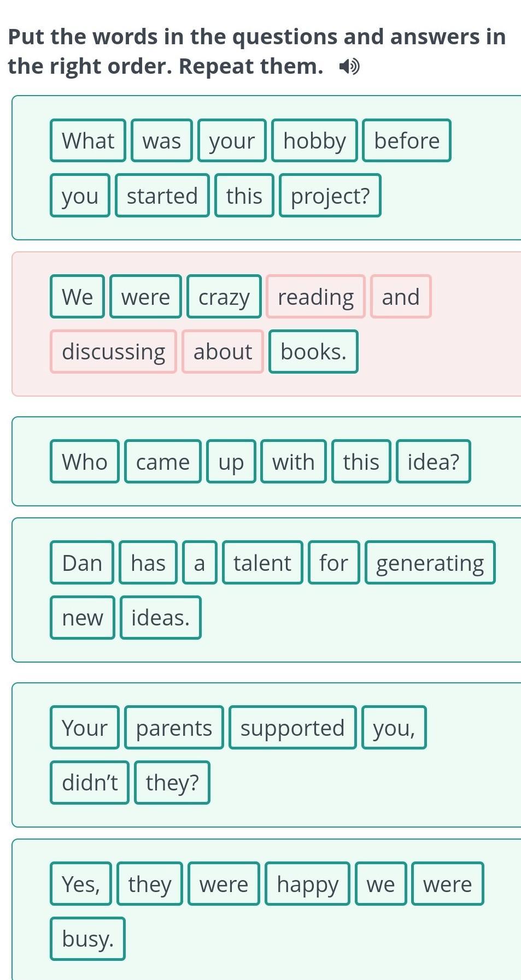Tap the "books." word tile
Screen dimensions: 521x980
(313, 352)
